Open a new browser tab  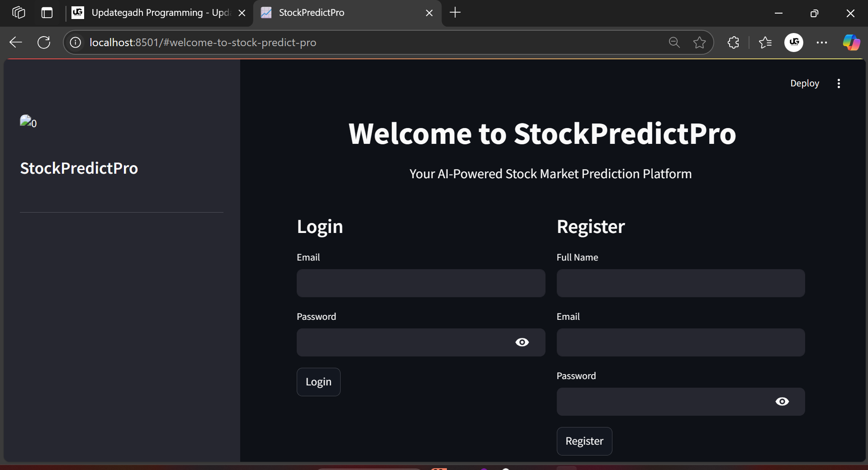(x=455, y=13)
